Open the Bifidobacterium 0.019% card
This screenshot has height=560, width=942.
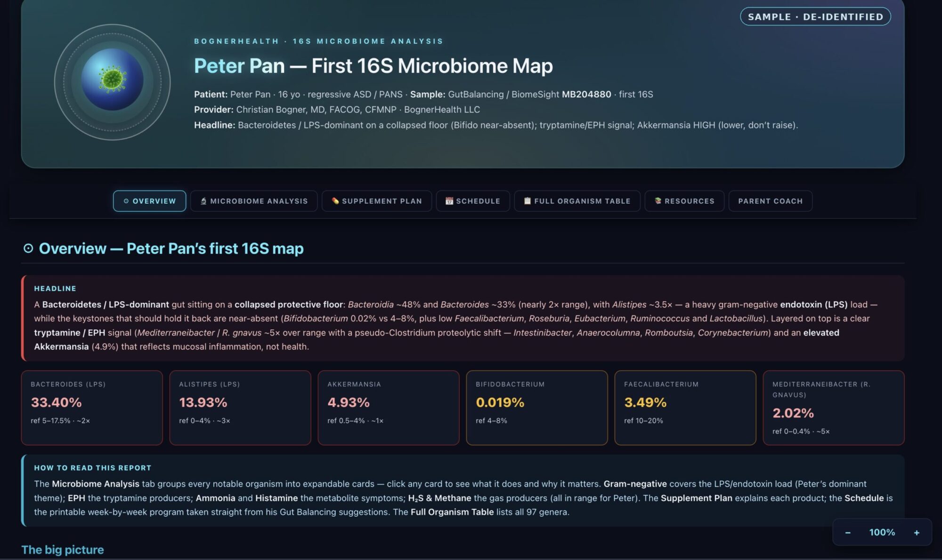pos(537,408)
